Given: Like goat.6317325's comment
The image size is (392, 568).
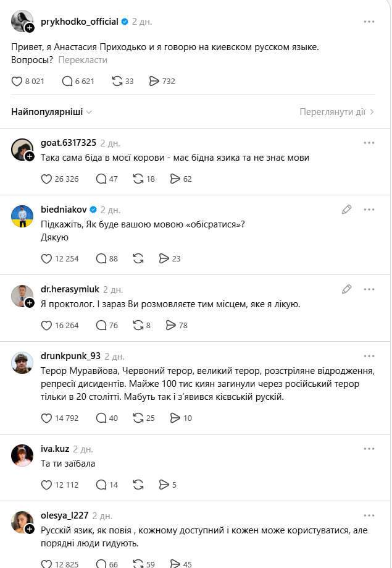Looking at the screenshot, I should click(46, 179).
